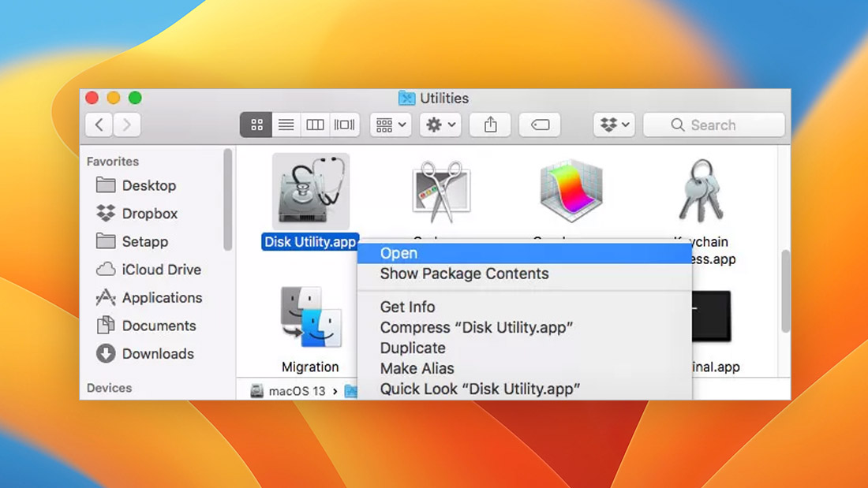Open the Disk Utility app icon
The width and height of the screenshot is (868, 488).
311,192
